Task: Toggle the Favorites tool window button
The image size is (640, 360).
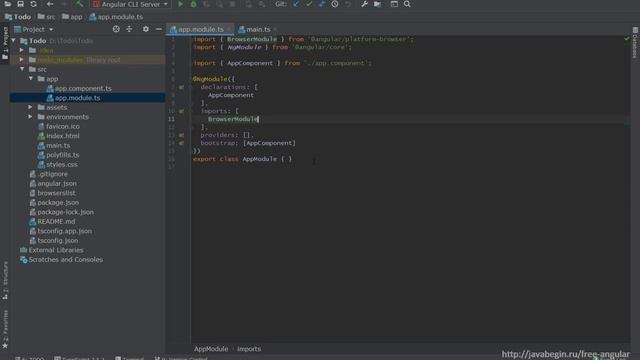Action: point(5,329)
